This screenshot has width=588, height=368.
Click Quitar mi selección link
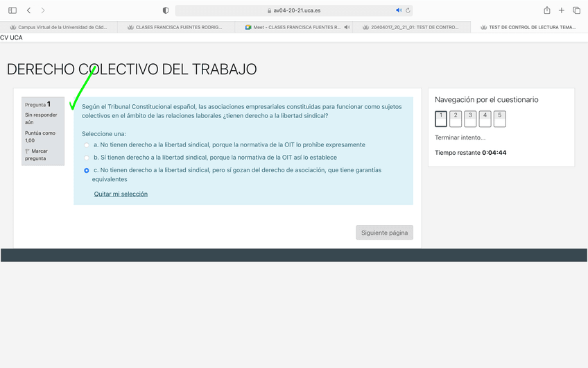click(x=121, y=194)
